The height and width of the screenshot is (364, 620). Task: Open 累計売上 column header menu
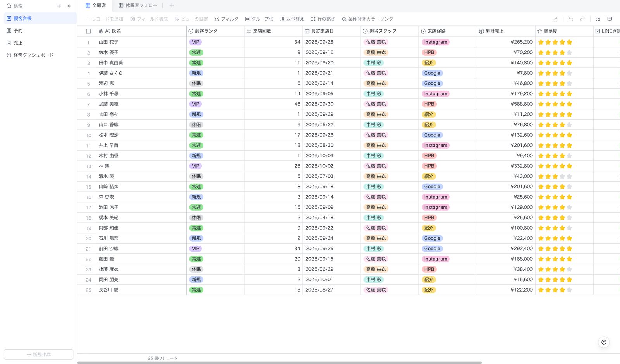click(506, 31)
